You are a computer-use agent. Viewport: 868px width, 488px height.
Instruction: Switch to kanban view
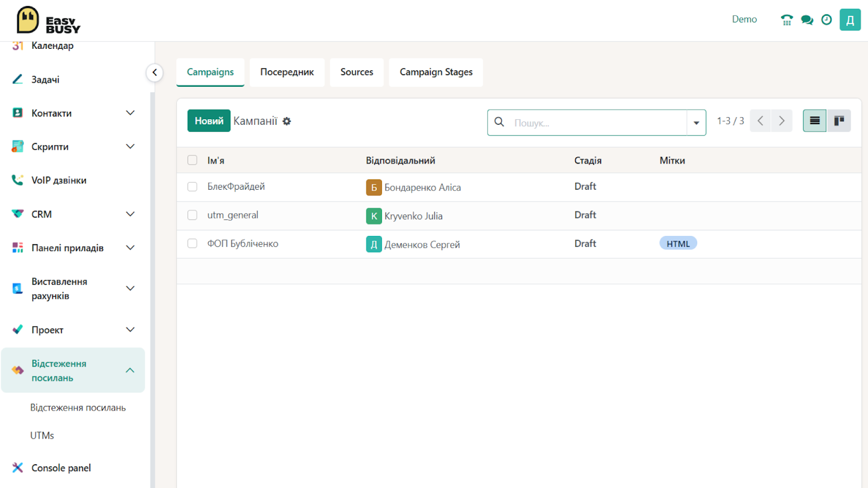tap(839, 121)
